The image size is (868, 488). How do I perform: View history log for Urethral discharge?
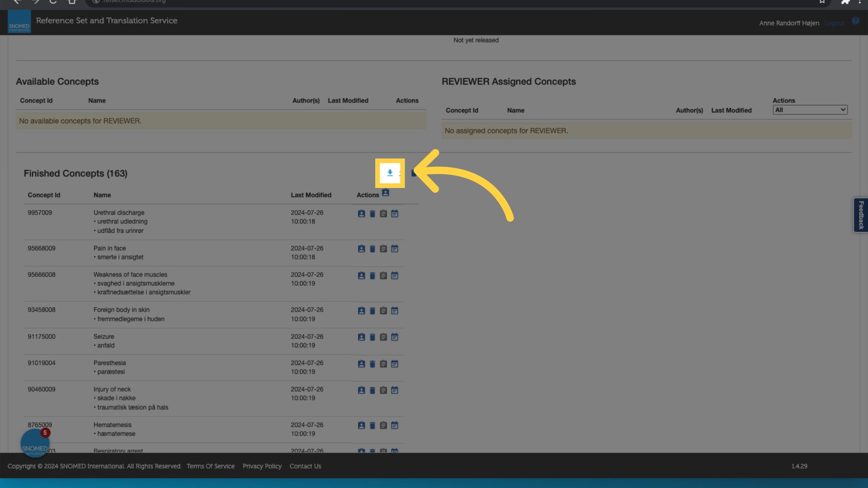pyautogui.click(x=395, y=214)
